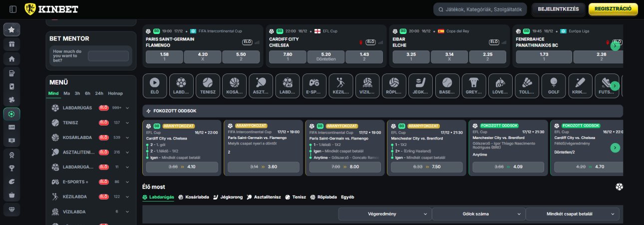
Task: Click the Bet Mentor amount input field
Action: tap(108, 56)
